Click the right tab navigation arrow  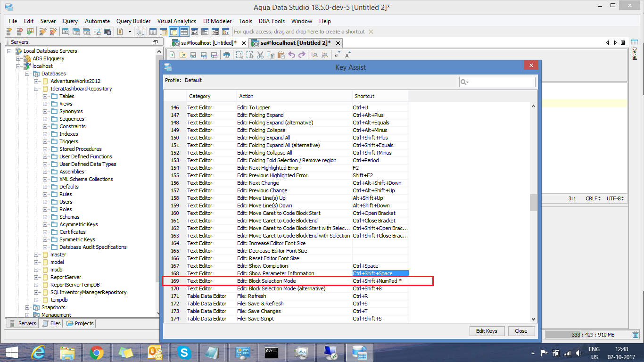coord(615,42)
